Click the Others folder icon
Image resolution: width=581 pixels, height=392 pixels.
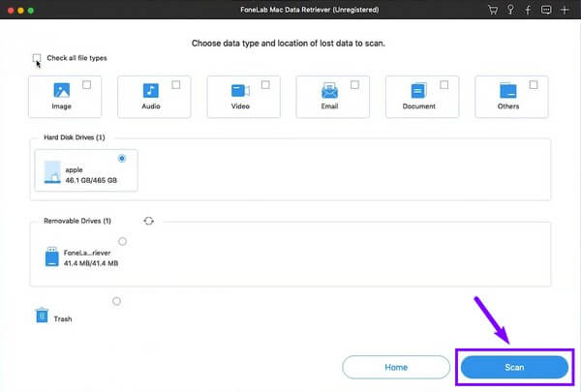click(508, 90)
